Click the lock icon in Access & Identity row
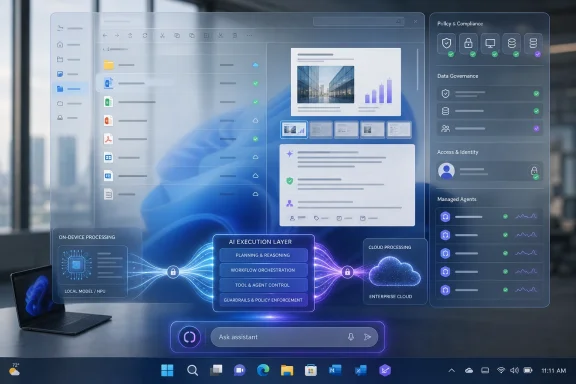Screen dimensions: 576x384 (534, 171)
